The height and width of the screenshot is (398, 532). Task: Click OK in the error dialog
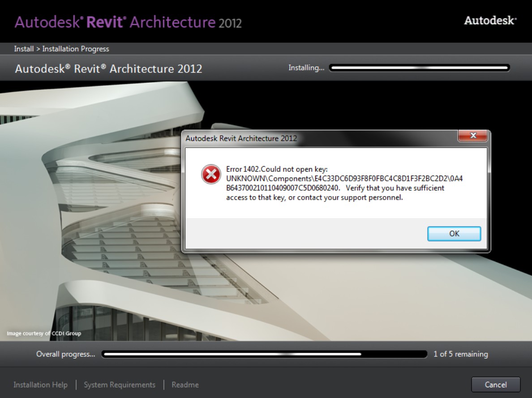click(454, 234)
